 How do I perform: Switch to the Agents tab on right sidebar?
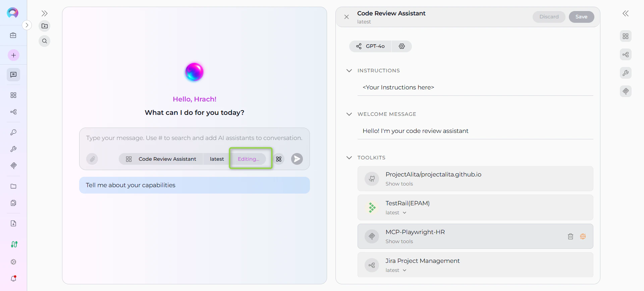coord(626,36)
